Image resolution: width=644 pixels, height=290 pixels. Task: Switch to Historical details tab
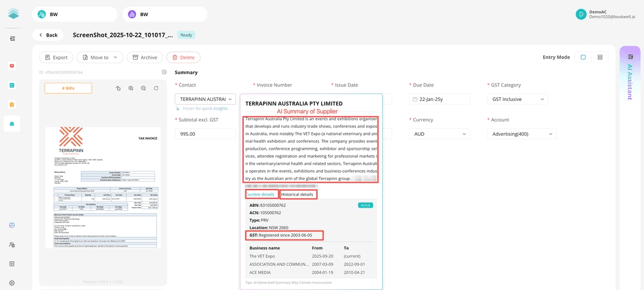pyautogui.click(x=298, y=194)
